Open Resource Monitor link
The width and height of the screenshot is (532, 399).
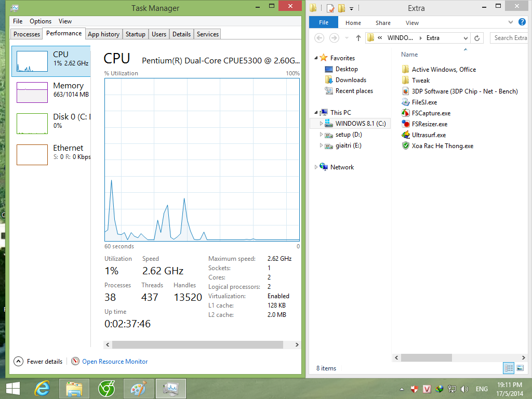click(x=115, y=362)
